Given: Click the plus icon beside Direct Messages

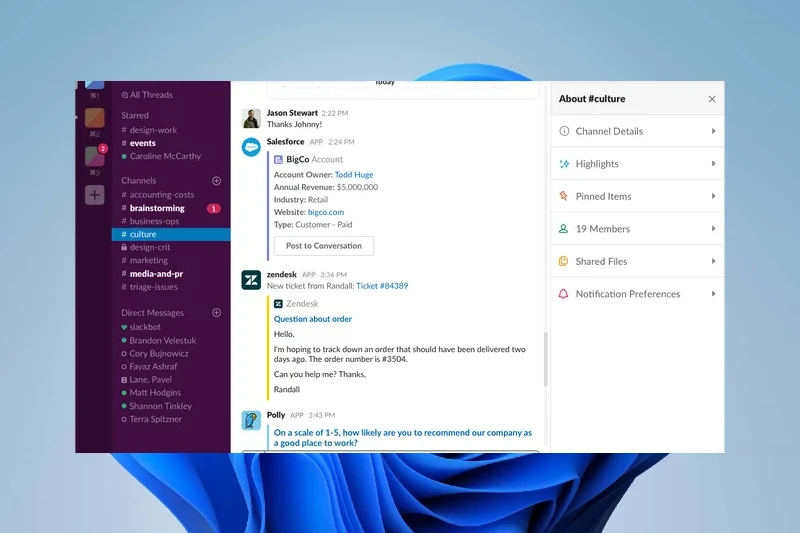Looking at the screenshot, I should point(216,313).
